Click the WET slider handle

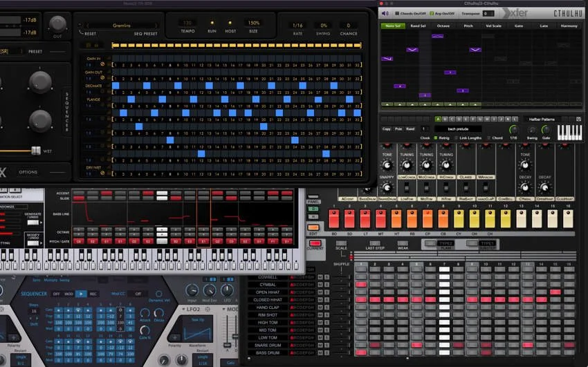click(36, 151)
